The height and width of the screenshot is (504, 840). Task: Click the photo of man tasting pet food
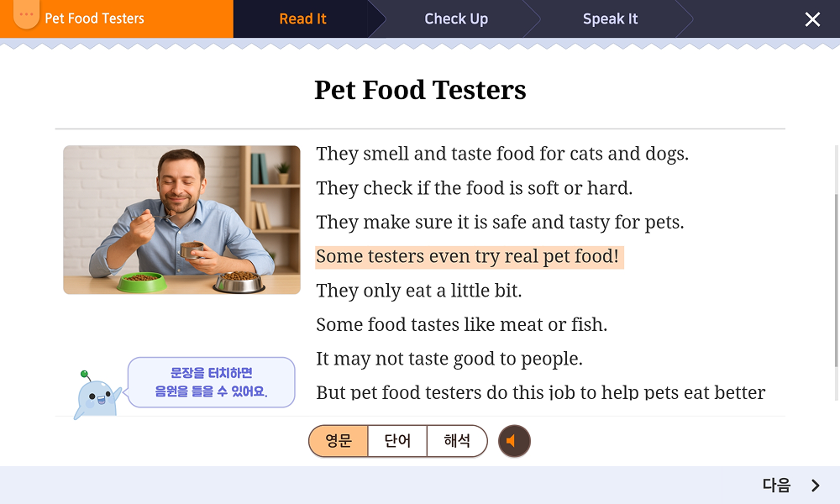point(181,219)
